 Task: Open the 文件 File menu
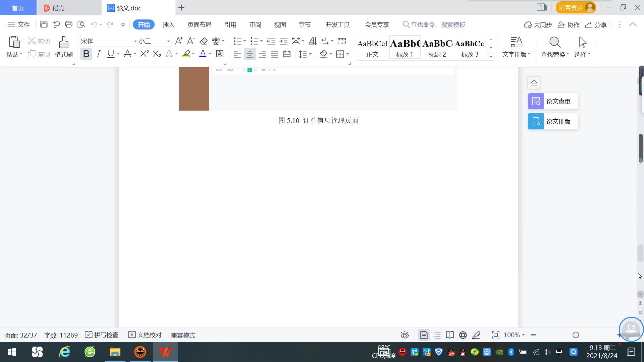(19, 24)
